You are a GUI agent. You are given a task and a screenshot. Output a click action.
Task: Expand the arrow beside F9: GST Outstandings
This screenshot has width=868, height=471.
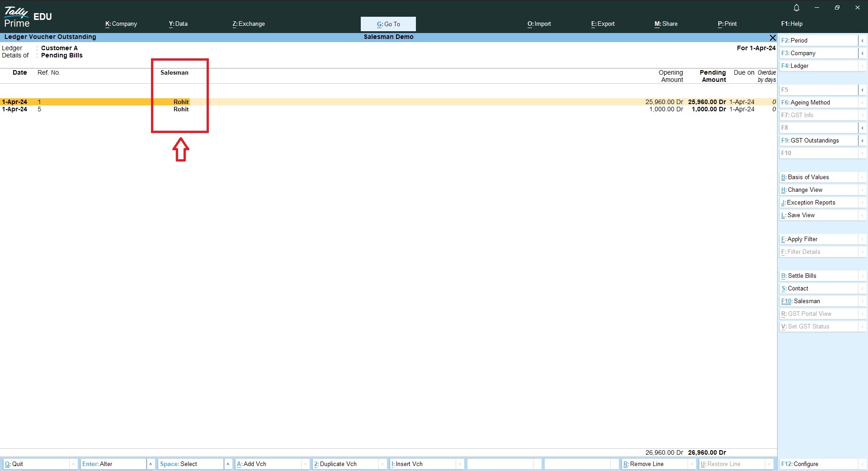pyautogui.click(x=862, y=141)
